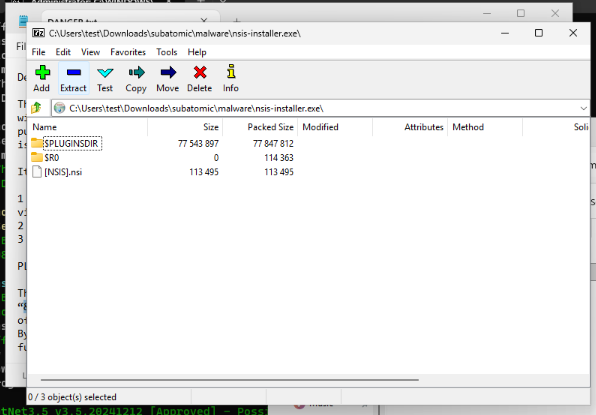
Task: Expand the address bar path dropdown
Action: (583, 108)
